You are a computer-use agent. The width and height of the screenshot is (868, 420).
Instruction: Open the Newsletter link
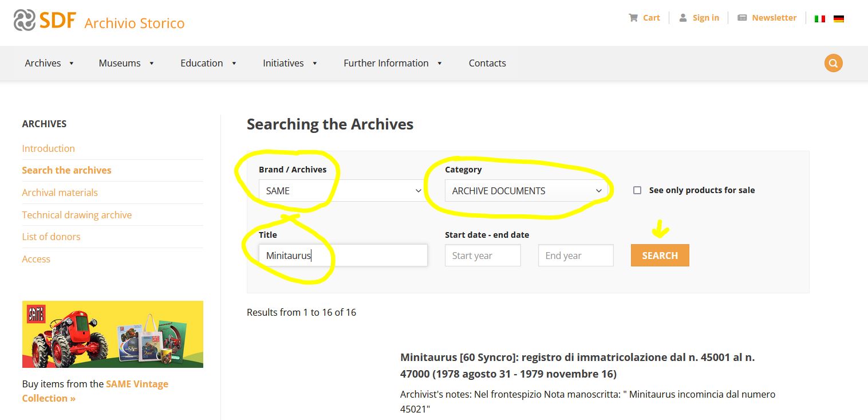tap(767, 18)
